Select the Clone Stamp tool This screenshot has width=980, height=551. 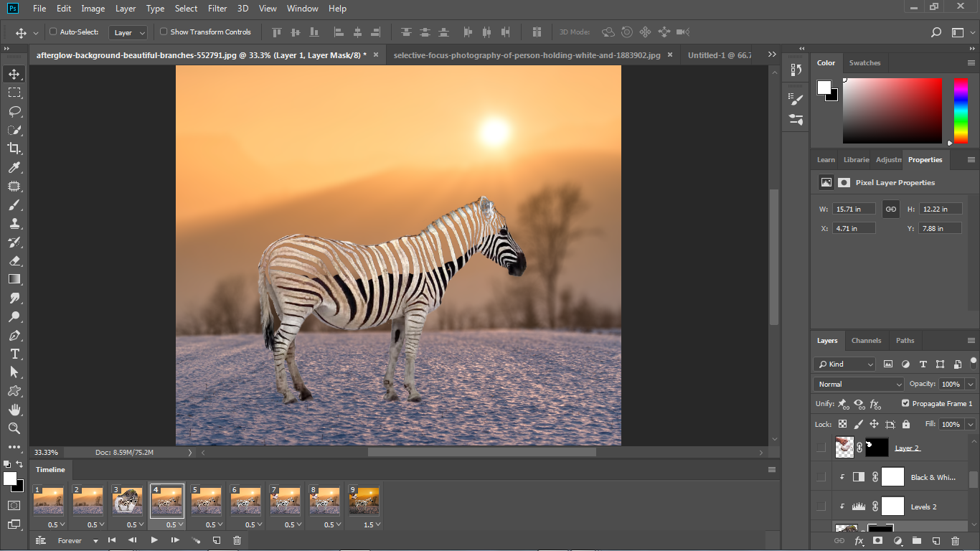tap(14, 223)
